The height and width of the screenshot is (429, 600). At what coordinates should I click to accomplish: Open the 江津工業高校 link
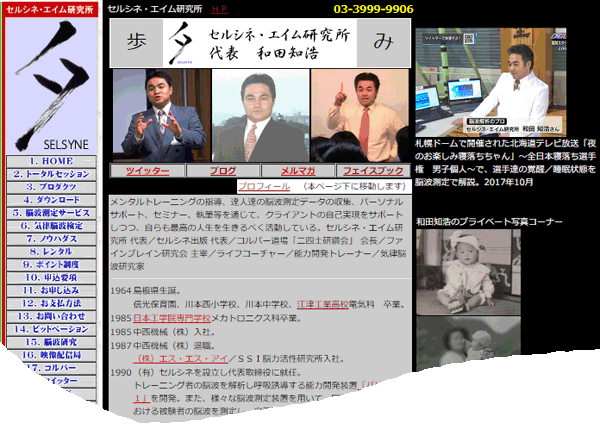(x=323, y=305)
